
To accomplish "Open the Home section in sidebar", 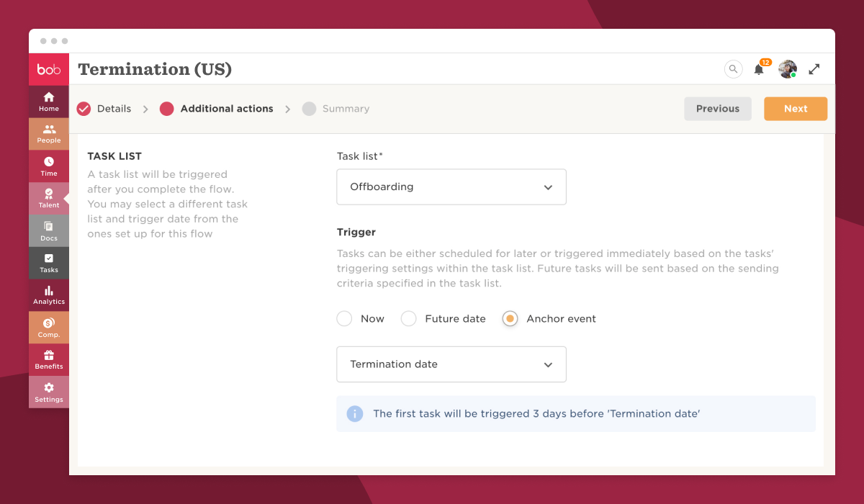I will click(x=49, y=102).
